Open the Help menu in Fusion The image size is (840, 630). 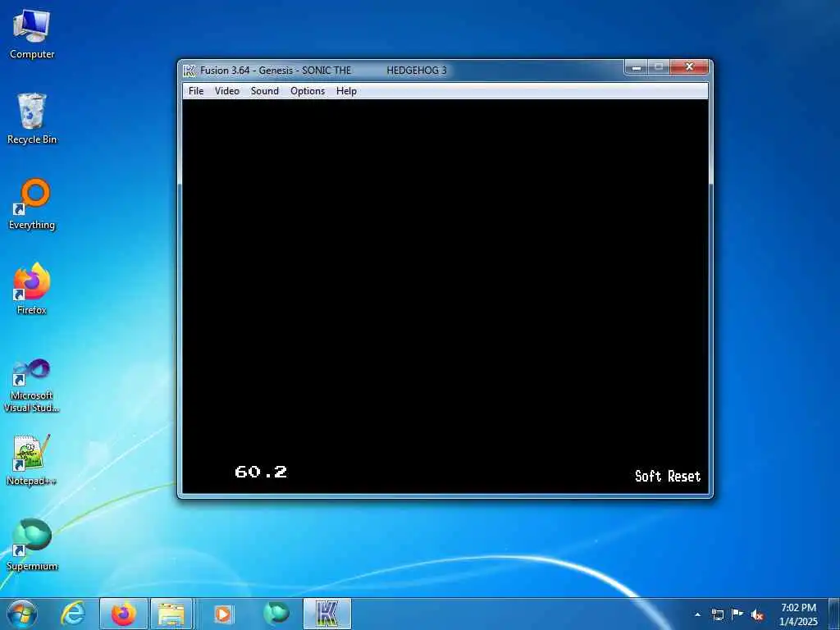(346, 91)
